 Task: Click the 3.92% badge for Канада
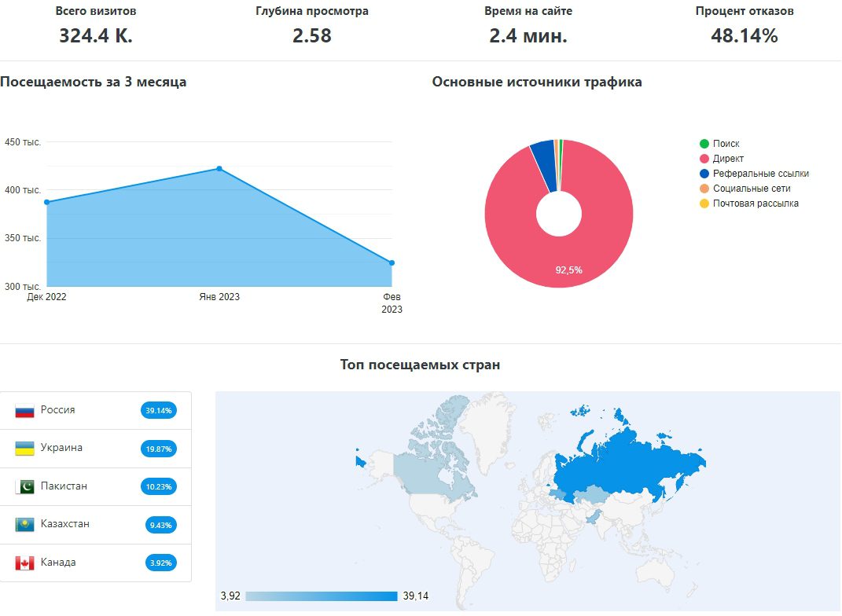tap(160, 563)
